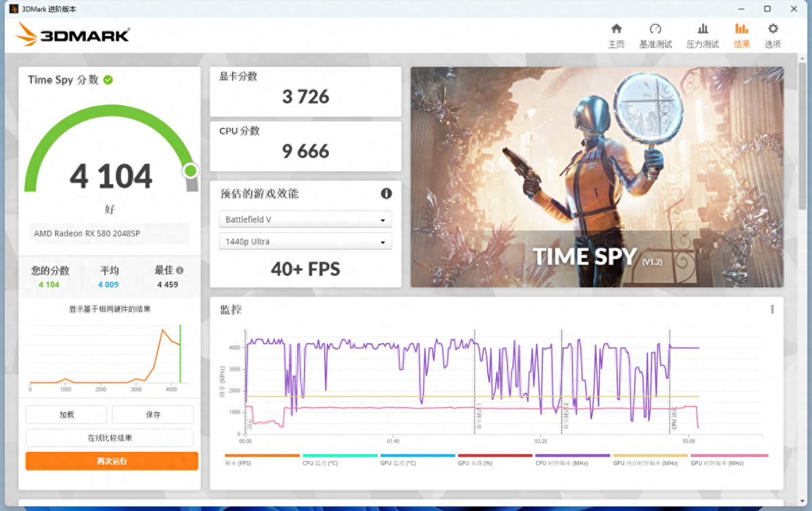
Task: Click the 在线比较结果 button
Action: coord(110,438)
